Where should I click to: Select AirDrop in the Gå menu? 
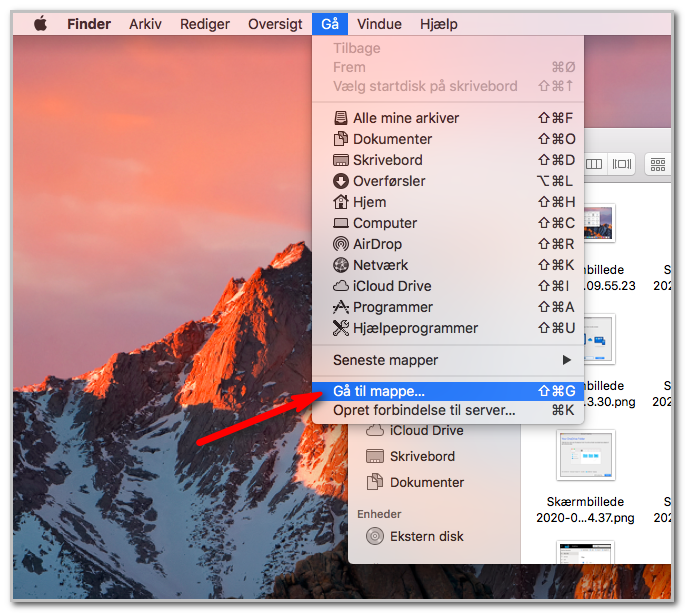pos(448,244)
